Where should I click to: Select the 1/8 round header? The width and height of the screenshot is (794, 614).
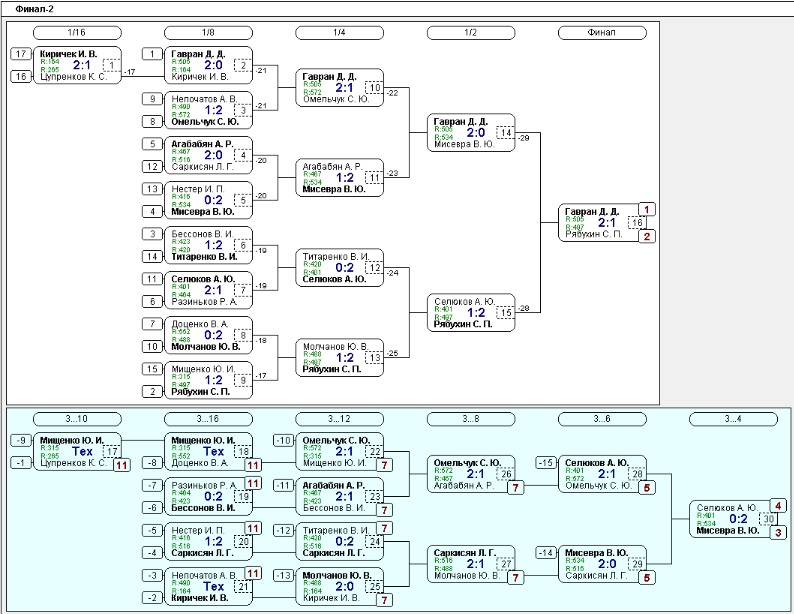coord(208,33)
